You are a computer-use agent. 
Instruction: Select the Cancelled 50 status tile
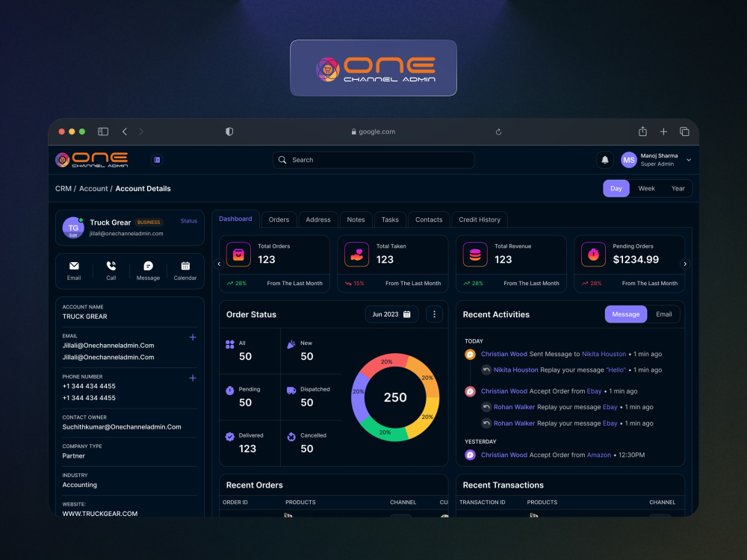(x=311, y=443)
